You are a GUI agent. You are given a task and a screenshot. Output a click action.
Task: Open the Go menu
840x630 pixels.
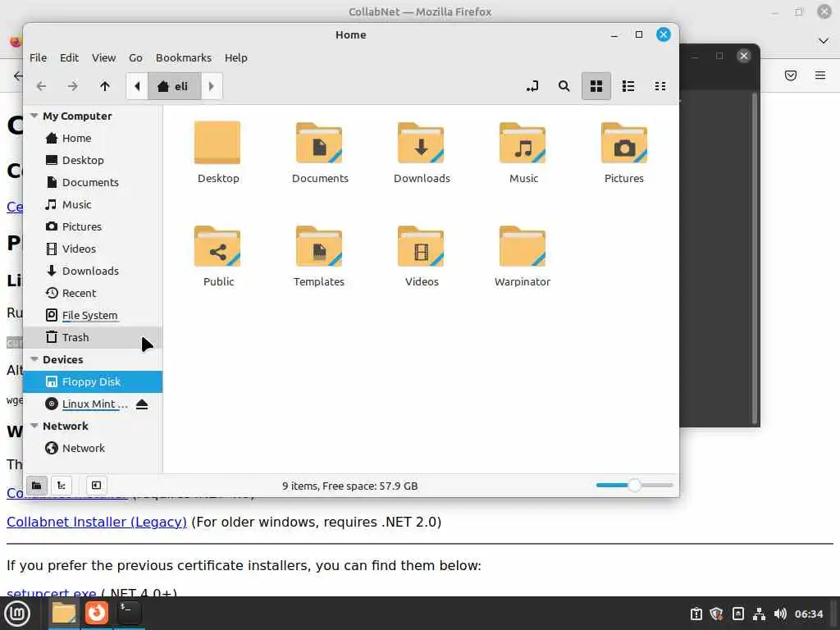coord(135,57)
